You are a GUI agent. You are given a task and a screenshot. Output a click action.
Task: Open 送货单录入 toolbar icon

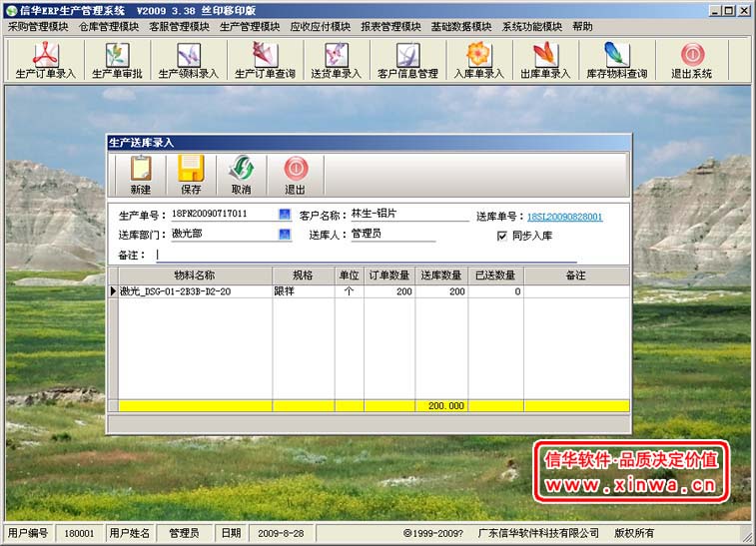[x=336, y=60]
